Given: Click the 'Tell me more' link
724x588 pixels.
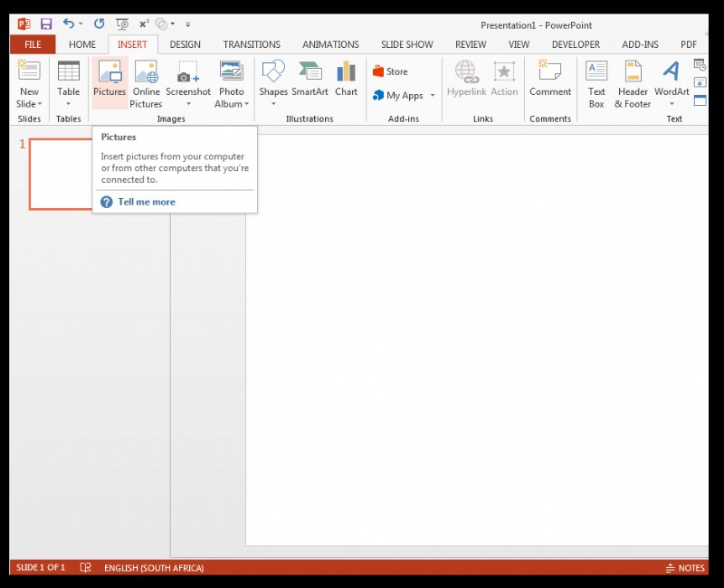Looking at the screenshot, I should click(x=147, y=202).
